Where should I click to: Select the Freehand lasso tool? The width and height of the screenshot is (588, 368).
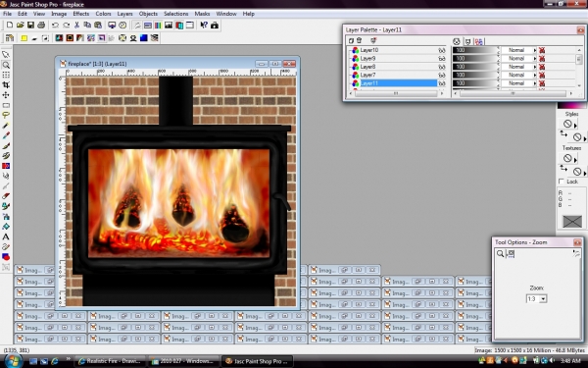click(x=6, y=115)
